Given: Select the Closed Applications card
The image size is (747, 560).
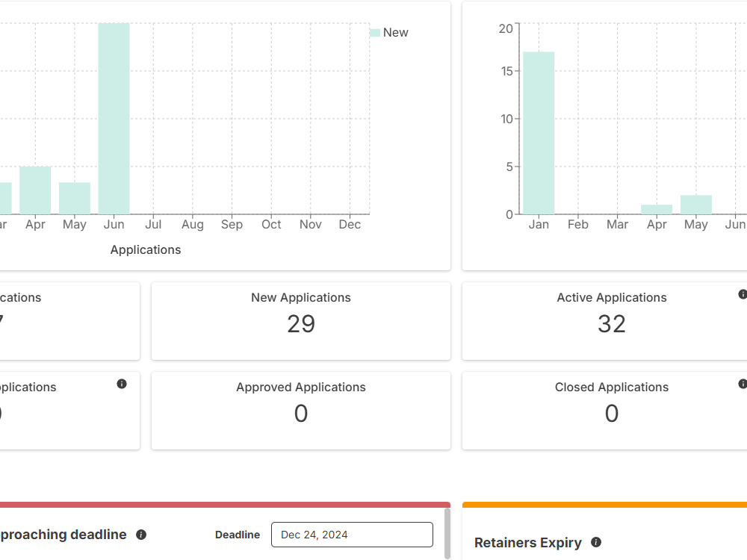Looking at the screenshot, I should 604,411.
